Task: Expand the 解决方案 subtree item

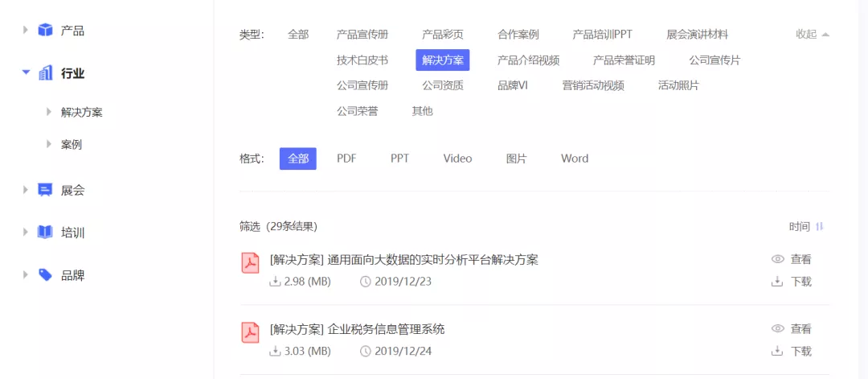Action: pyautogui.click(x=49, y=112)
